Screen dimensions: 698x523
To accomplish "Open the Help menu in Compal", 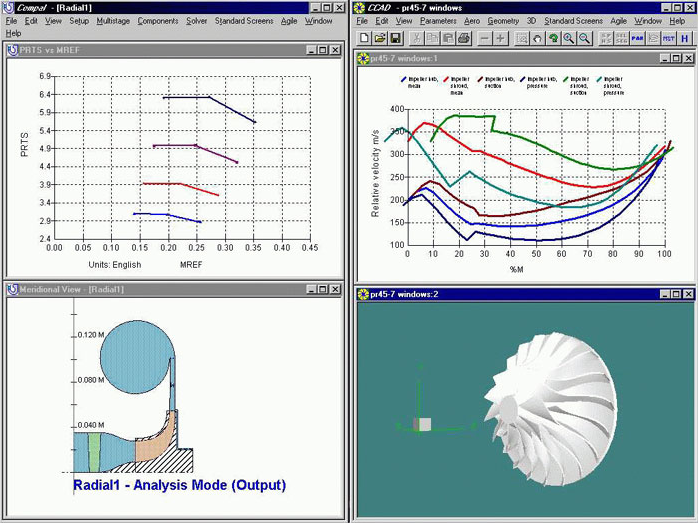I will click(13, 33).
